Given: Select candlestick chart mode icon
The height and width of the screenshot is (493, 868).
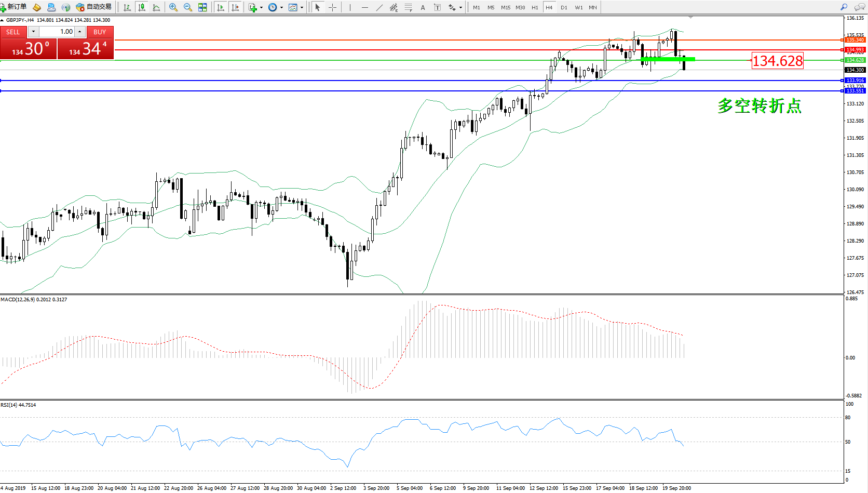Looking at the screenshot, I should coord(142,7).
